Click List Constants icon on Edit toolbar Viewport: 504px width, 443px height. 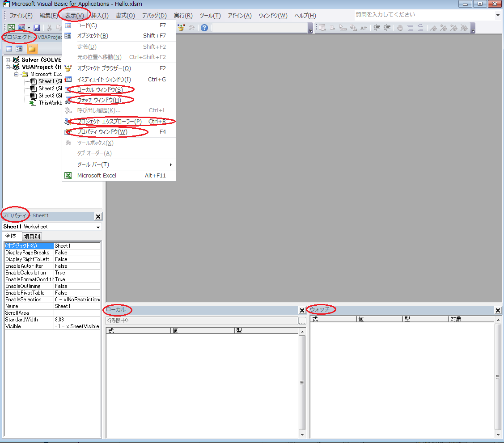(333, 28)
